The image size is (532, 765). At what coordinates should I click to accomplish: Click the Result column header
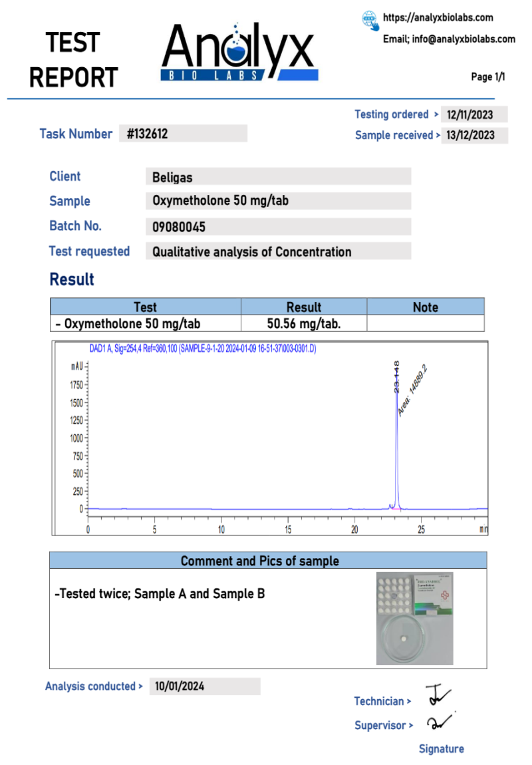[303, 307]
